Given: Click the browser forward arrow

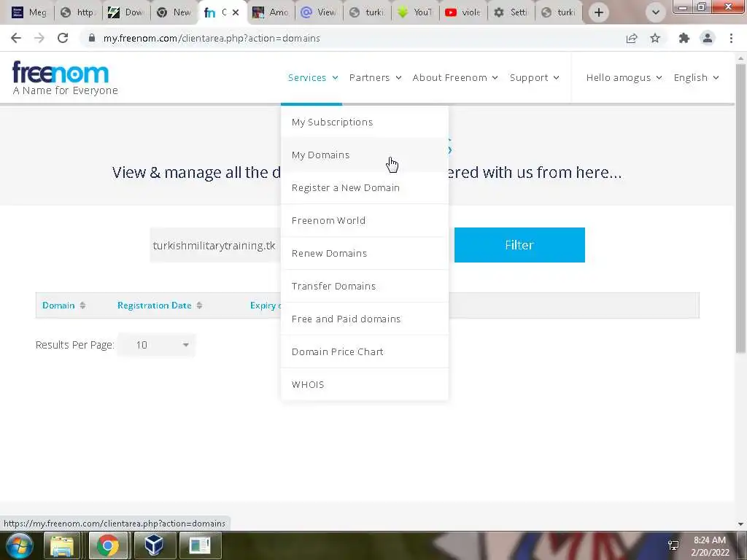Looking at the screenshot, I should 39,38.
